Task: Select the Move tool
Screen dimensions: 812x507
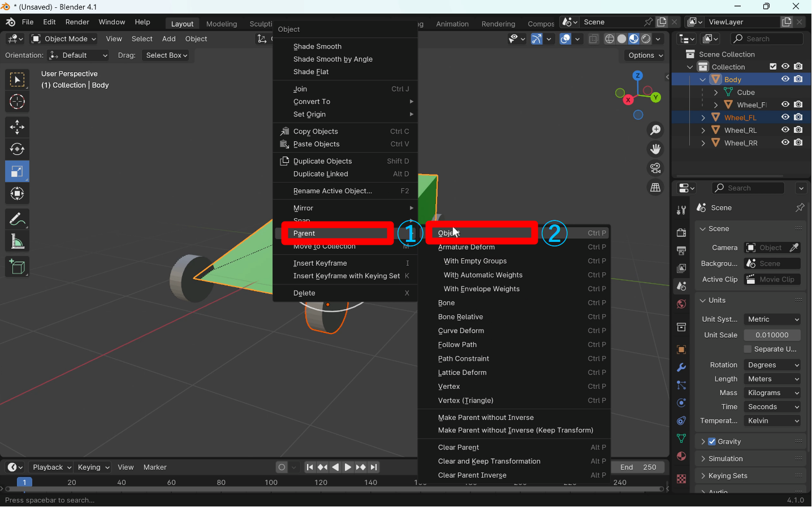Action: click(17, 127)
